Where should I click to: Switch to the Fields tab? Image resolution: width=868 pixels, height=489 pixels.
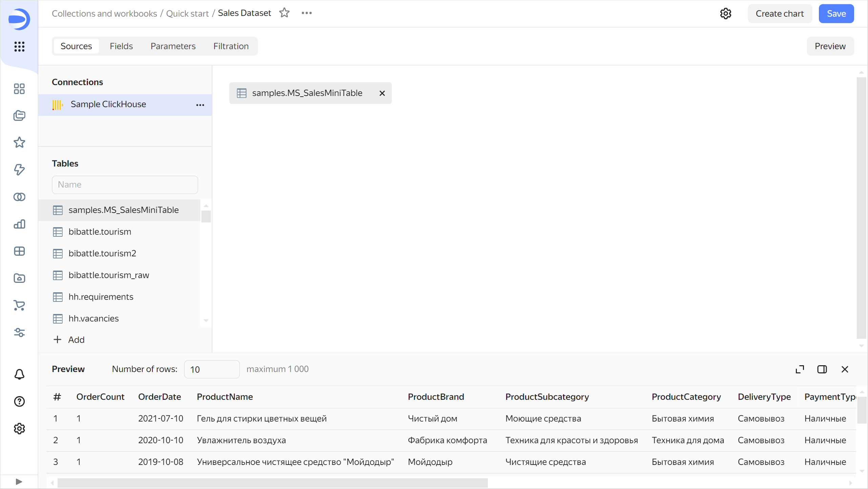pyautogui.click(x=122, y=46)
